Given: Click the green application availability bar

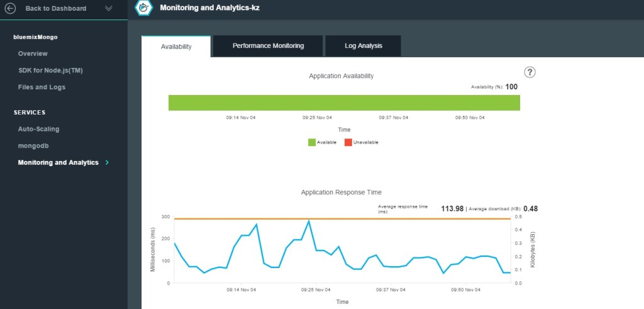Looking at the screenshot, I should coord(344,103).
